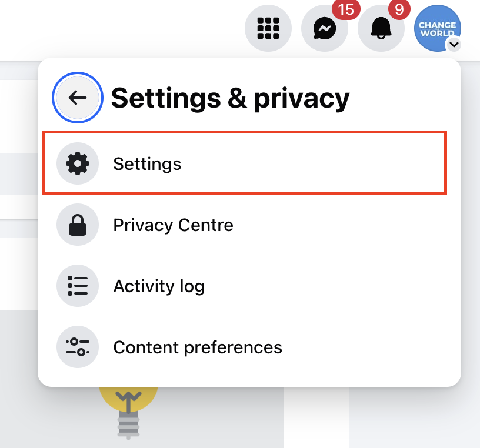Open the Facebook menu grid icon

tap(268, 28)
